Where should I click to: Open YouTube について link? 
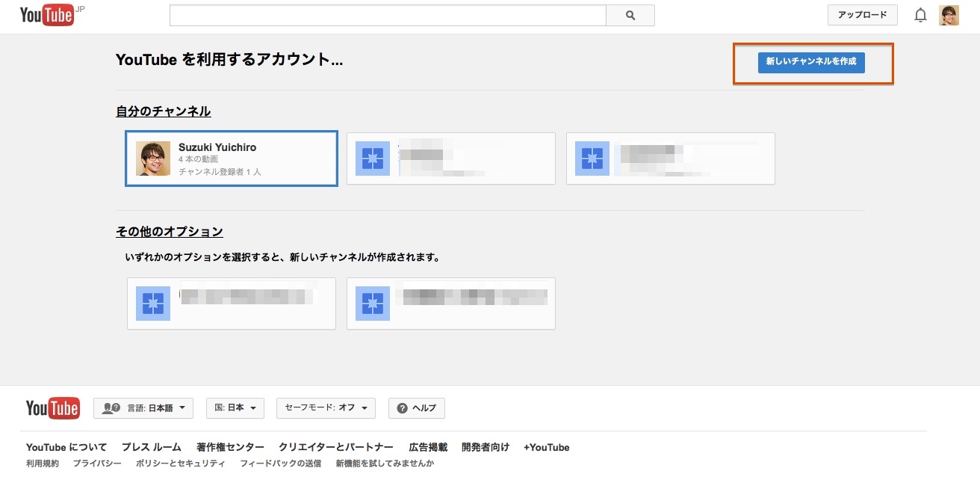click(66, 447)
